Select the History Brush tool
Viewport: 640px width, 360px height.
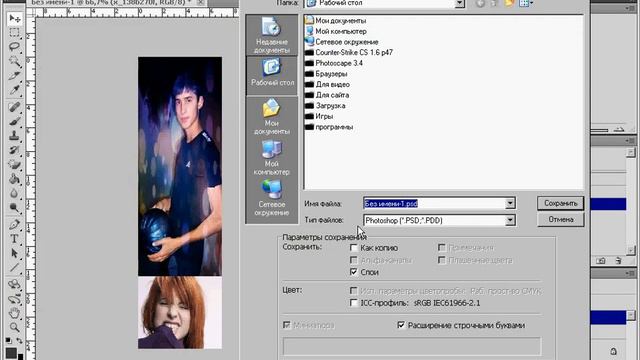coord(15,150)
